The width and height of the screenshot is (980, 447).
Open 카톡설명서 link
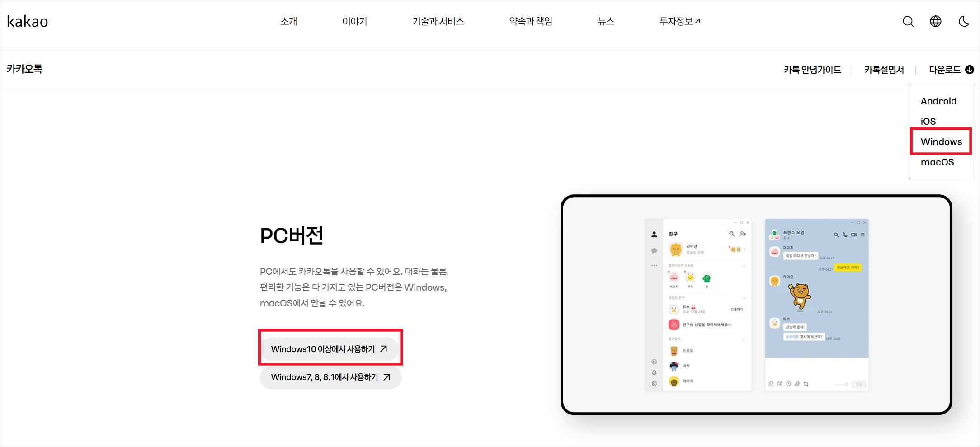coord(884,70)
